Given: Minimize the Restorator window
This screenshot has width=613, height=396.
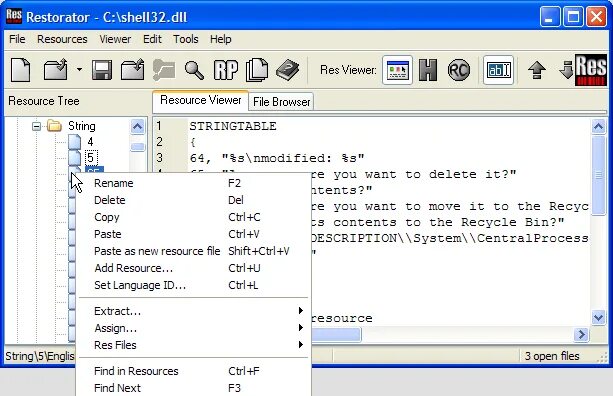Looking at the screenshot, I should 550,17.
